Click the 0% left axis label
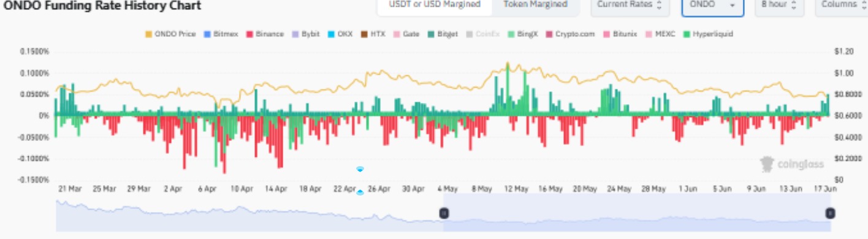The height and width of the screenshot is (239, 868). (x=44, y=116)
